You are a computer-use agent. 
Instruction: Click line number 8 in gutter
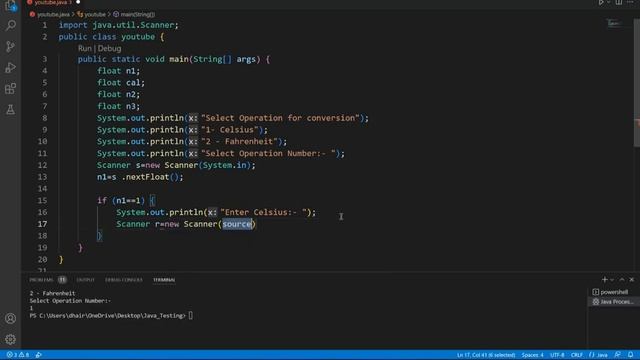44,118
